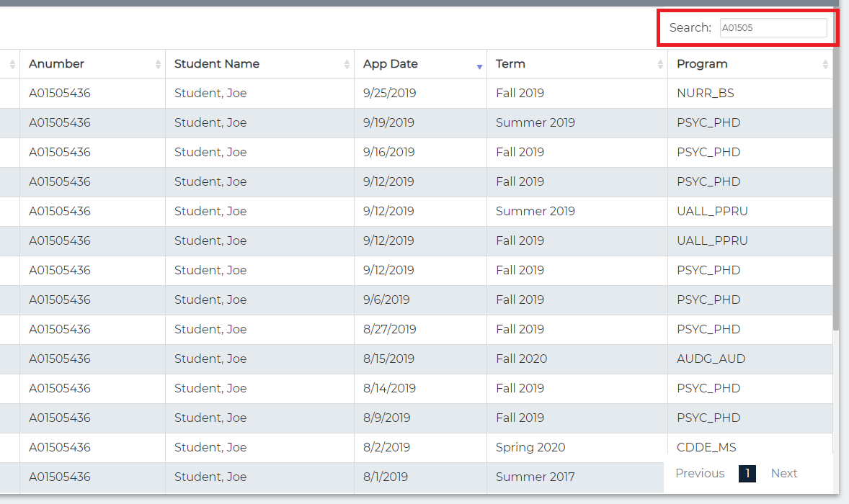Click the Anumber column header
Image resolution: width=849 pixels, height=504 pixels.
point(56,64)
